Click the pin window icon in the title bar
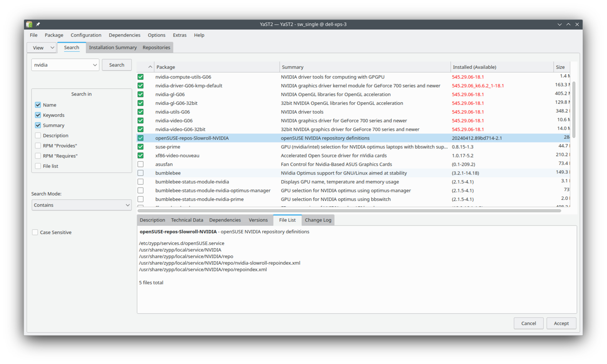 pos(38,24)
